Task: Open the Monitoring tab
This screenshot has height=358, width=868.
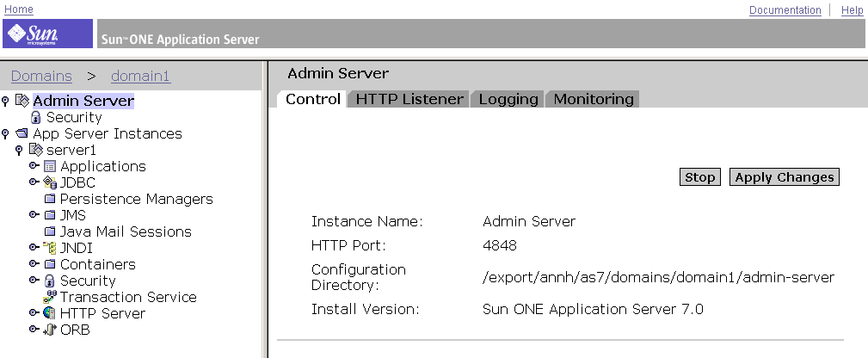Action: point(594,99)
